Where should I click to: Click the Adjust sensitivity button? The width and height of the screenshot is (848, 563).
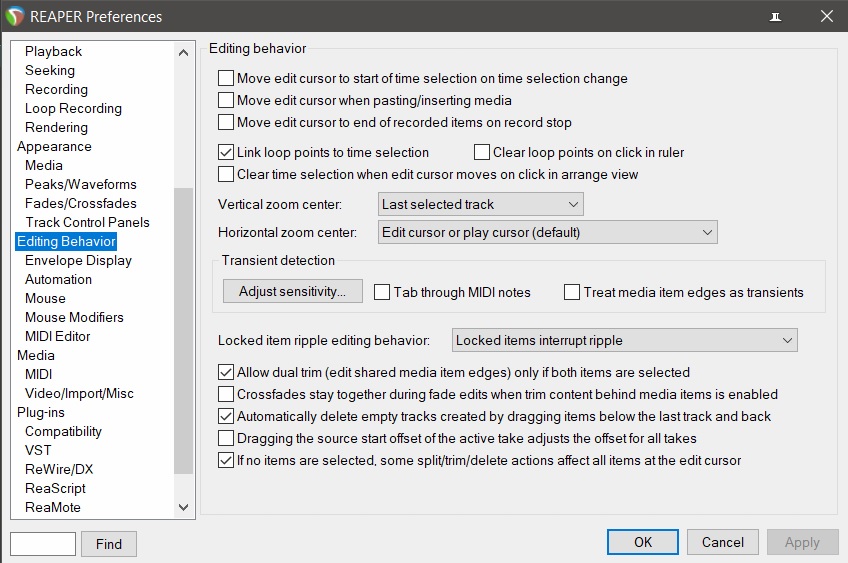coord(293,292)
